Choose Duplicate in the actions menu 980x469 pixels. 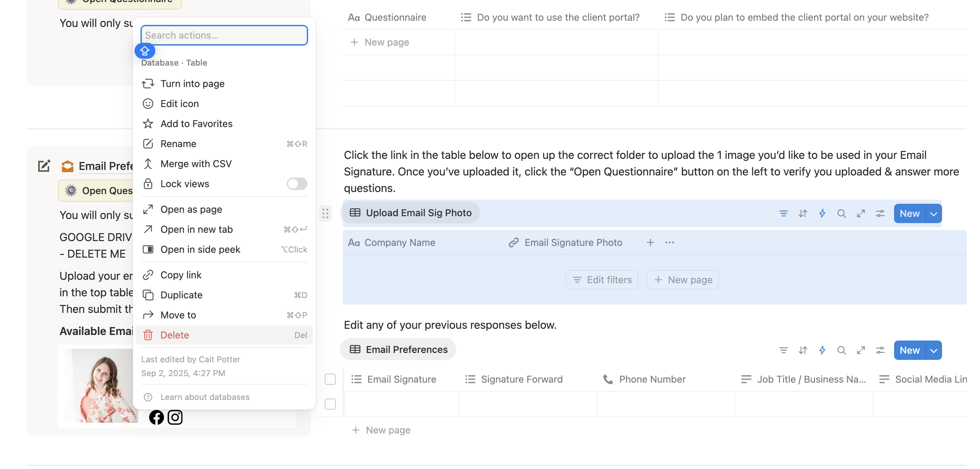click(182, 295)
